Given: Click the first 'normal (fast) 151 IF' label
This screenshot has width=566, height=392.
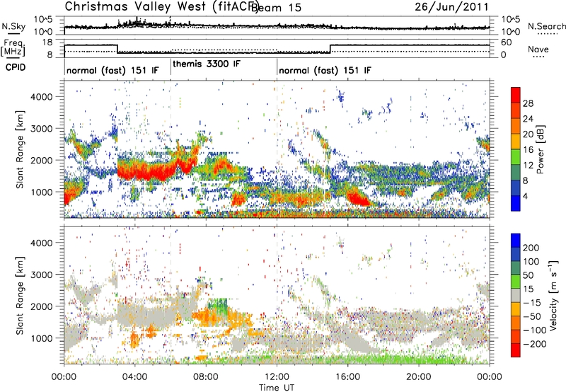Looking at the screenshot, I should 112,70.
